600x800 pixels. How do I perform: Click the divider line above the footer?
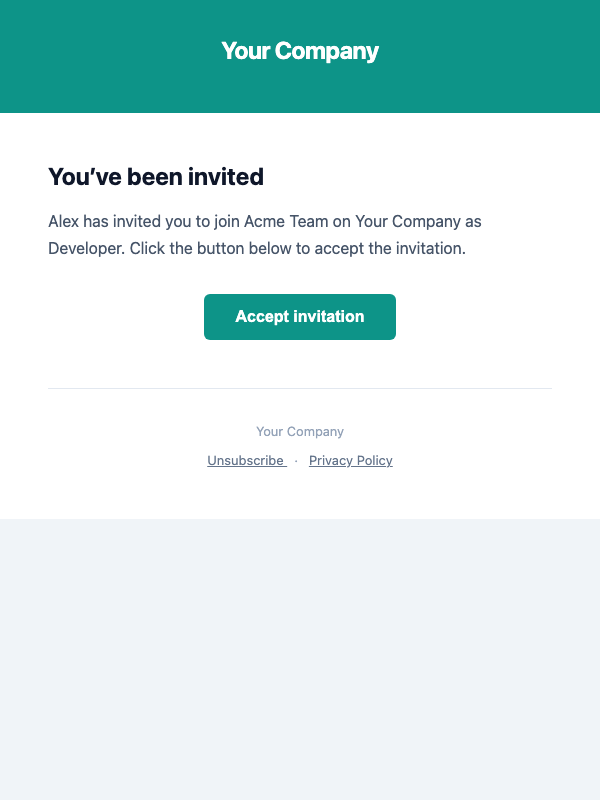299,388
